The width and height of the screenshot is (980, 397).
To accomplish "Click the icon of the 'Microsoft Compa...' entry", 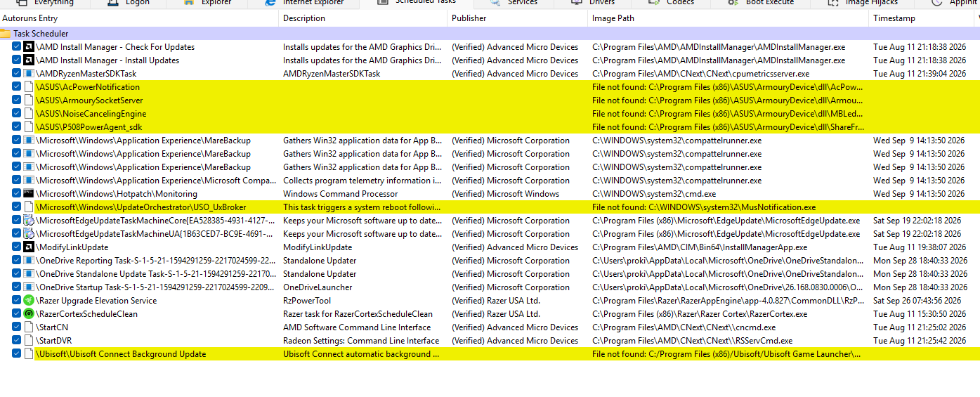I will coord(29,181).
